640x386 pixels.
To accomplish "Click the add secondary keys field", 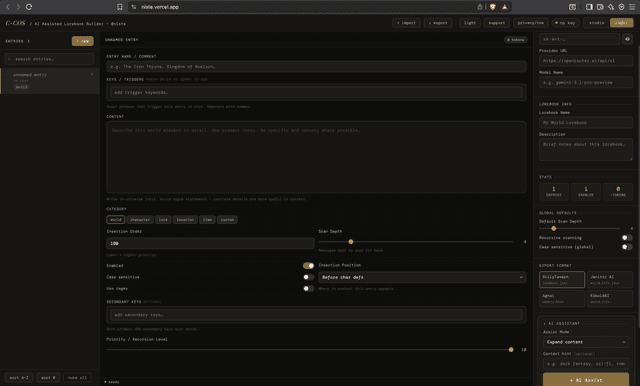I will point(316,315).
